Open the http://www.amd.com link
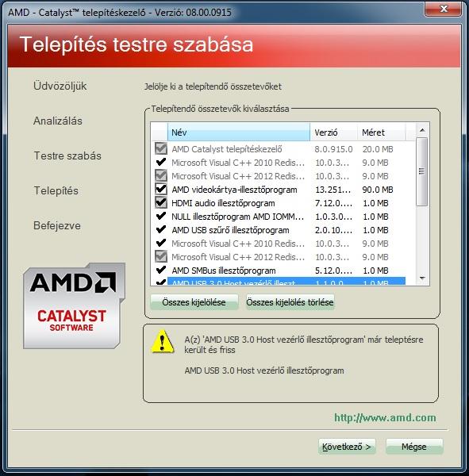Image resolution: width=469 pixels, height=476 pixels. click(x=385, y=418)
